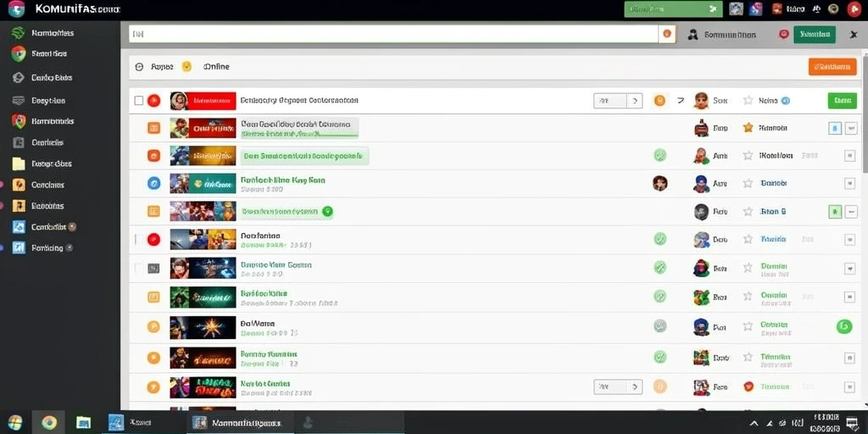Open the notification center icon on taskbar
Viewport: 868px width, 434px height.
click(x=852, y=424)
